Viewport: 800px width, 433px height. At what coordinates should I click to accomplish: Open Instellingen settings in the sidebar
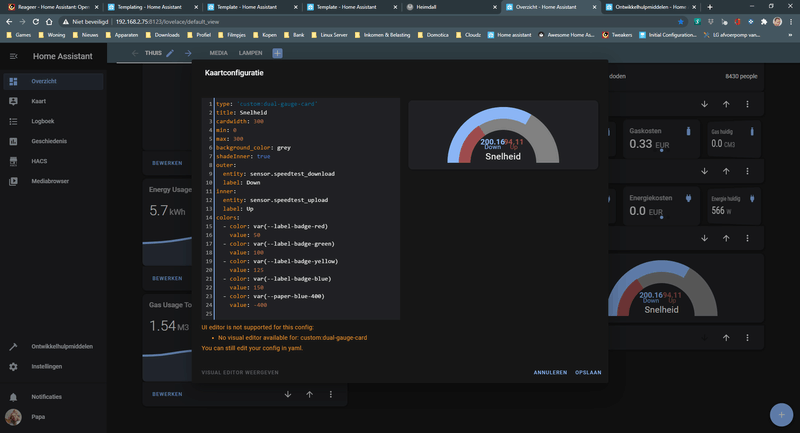click(x=53, y=366)
